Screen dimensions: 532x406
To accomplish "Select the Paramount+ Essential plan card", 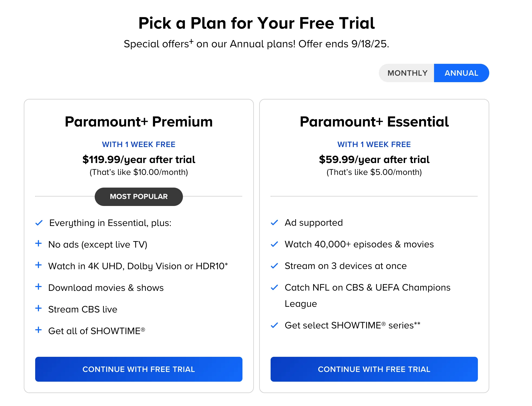I will (374, 122).
